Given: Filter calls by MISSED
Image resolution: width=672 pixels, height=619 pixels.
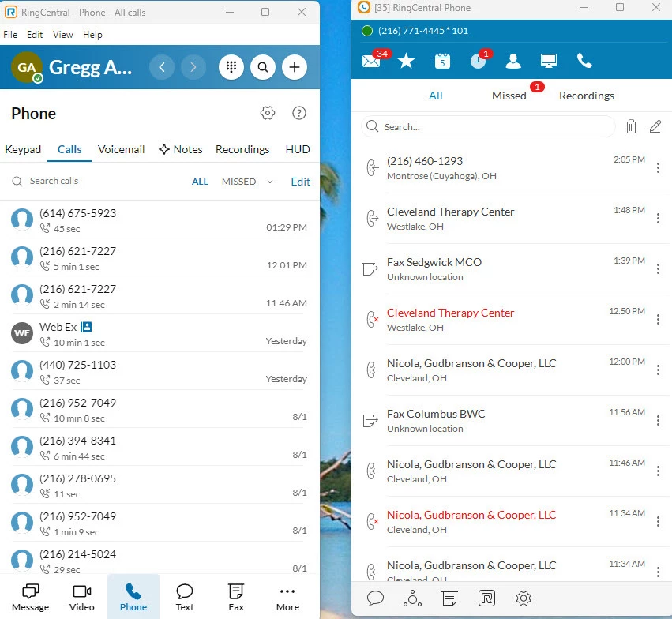Looking at the screenshot, I should click(238, 182).
